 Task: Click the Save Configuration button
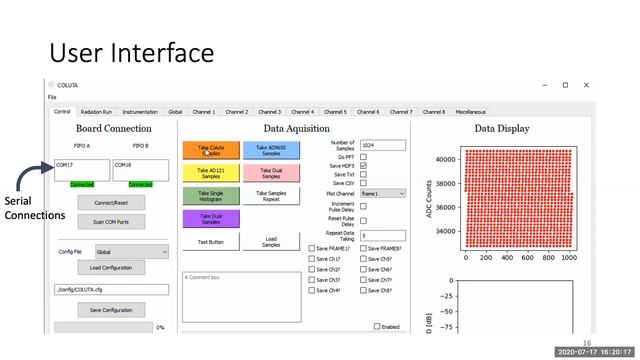point(111,310)
